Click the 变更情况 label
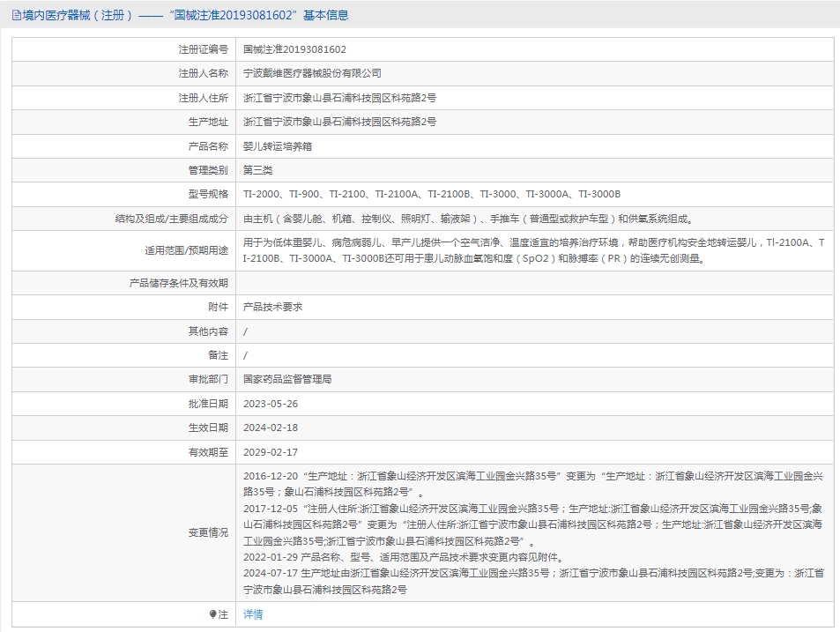Viewport: 840px width, 632px height. (x=208, y=532)
